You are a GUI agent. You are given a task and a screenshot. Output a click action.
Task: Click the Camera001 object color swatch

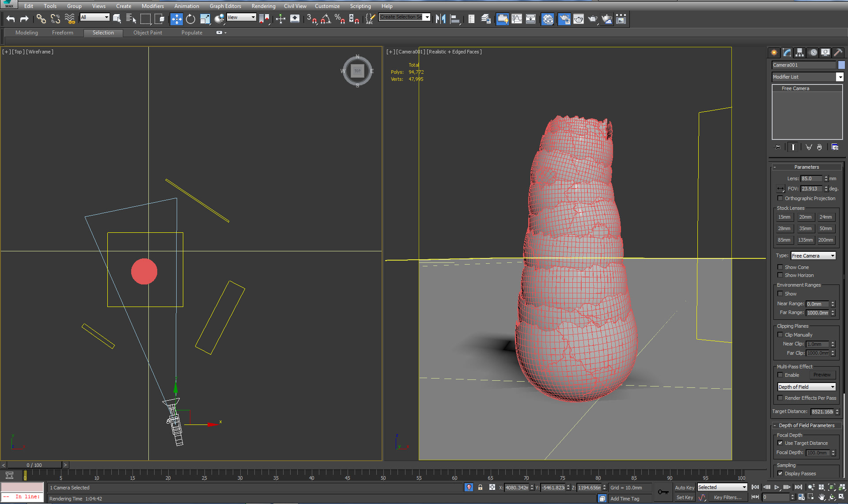(841, 65)
